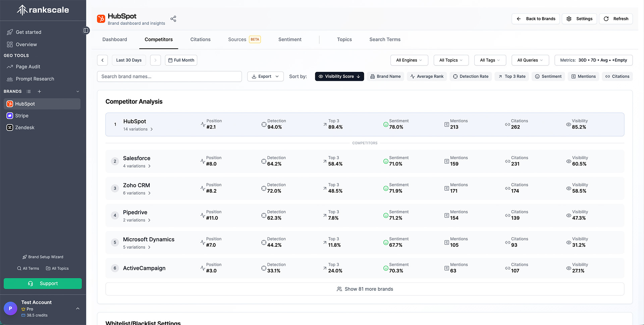The height and width of the screenshot is (325, 644).
Task: Open the Share icon next to HubSpot header
Action: point(173,19)
